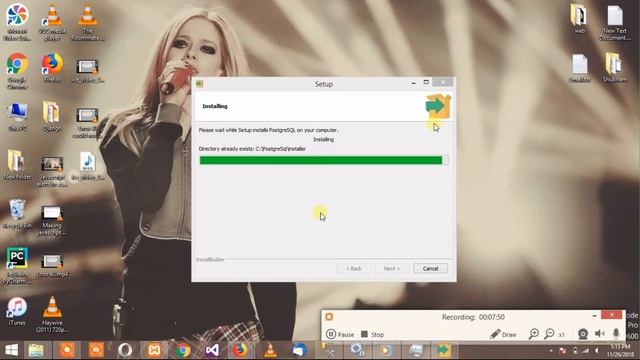Screen dimensions: 640x360
Task: Switch to Opera in the taskbar
Action: 125,350
